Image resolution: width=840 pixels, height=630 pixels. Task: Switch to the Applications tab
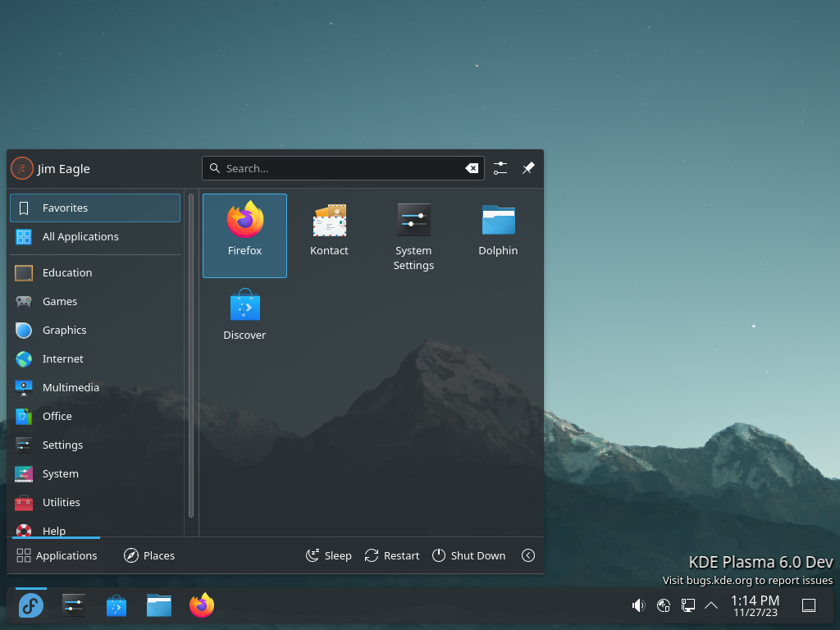[x=57, y=555]
